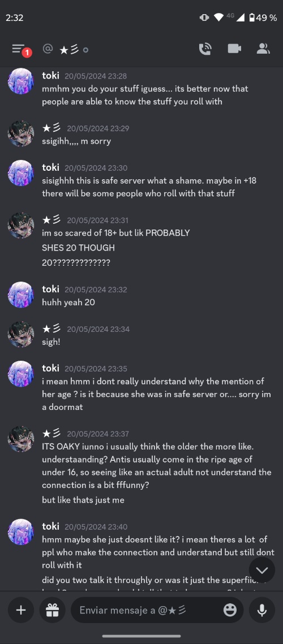283x644 pixels.
Task: Tap the star user's avatar at 23:31
Action: pyautogui.click(x=20, y=226)
